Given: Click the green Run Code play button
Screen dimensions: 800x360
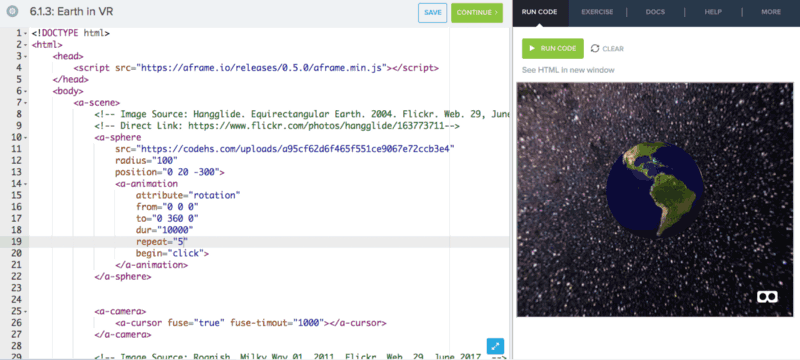Looking at the screenshot, I should click(x=553, y=48).
